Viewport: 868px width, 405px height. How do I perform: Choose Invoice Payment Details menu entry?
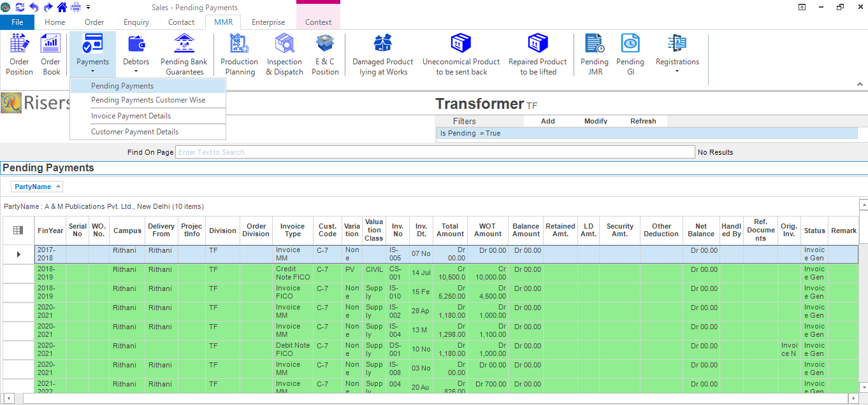131,116
